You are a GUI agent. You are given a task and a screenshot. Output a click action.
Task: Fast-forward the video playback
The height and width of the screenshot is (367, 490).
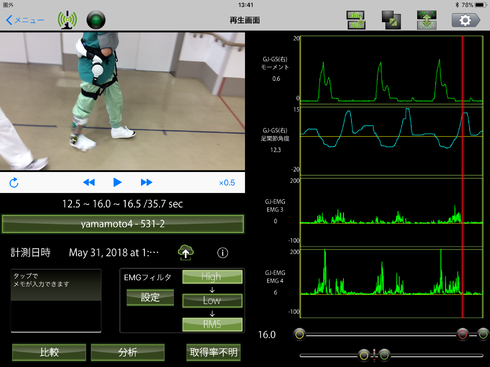[146, 182]
